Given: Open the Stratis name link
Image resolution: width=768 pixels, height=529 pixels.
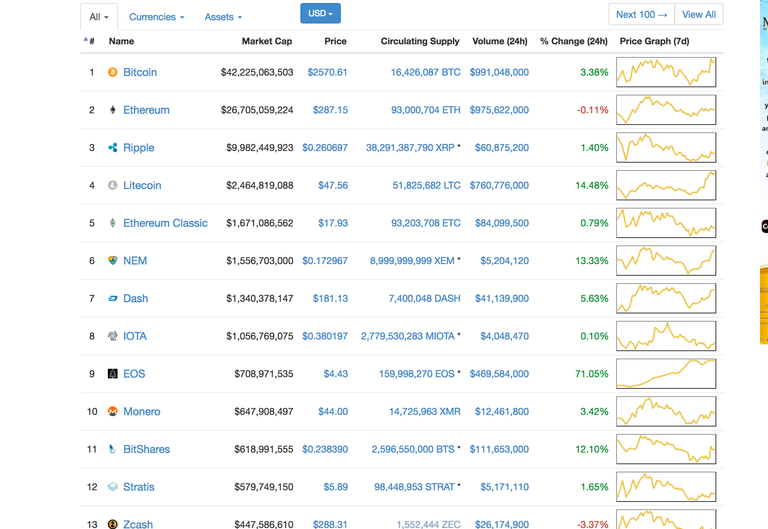Looking at the screenshot, I should (x=139, y=487).
